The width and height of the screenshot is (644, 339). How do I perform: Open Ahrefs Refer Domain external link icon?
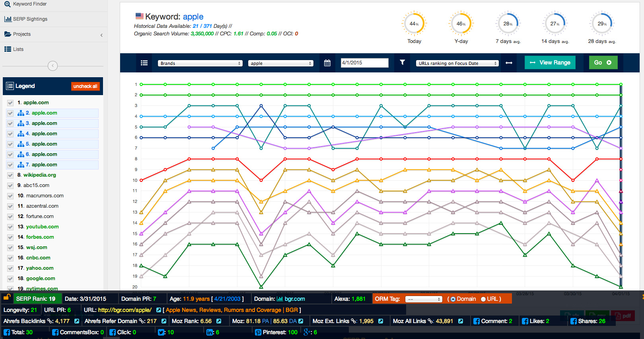click(x=163, y=321)
